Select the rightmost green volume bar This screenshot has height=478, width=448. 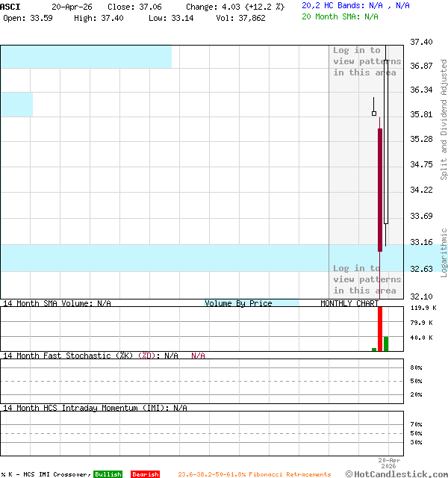pos(386,343)
